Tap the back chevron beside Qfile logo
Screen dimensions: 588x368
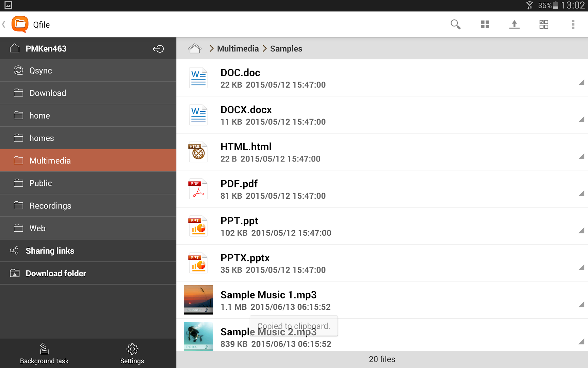[x=4, y=25]
